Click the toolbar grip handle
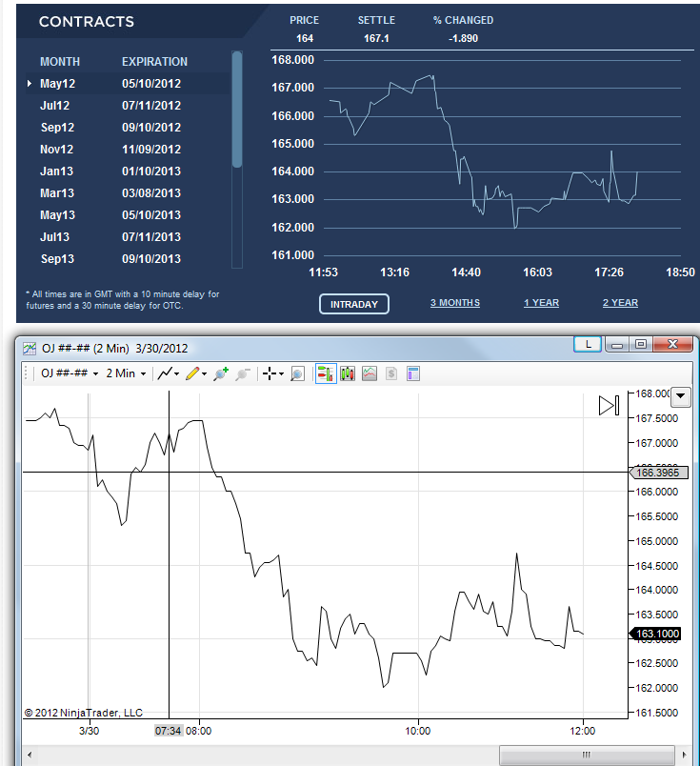This screenshot has height=766, width=700. click(27, 373)
